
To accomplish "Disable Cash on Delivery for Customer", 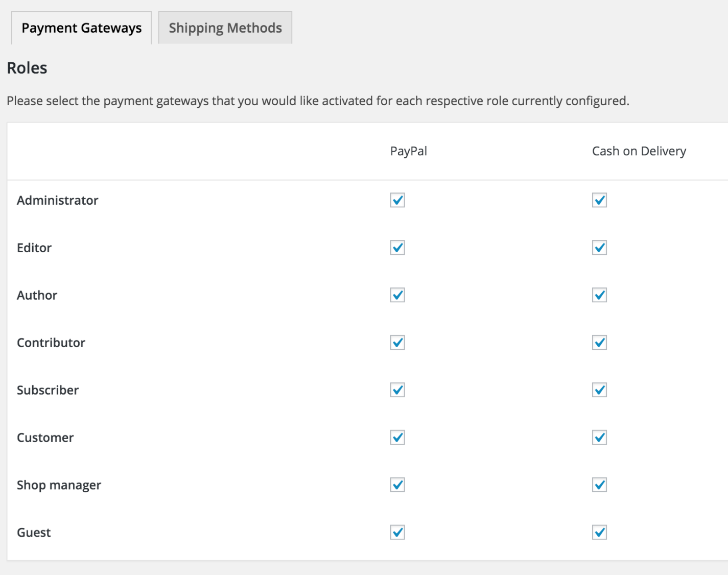I will (x=599, y=437).
